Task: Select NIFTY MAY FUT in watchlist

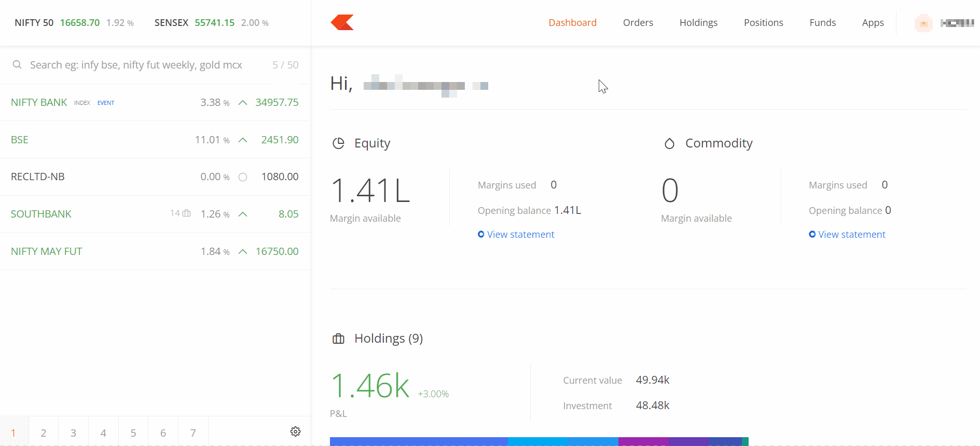Action: coord(47,251)
